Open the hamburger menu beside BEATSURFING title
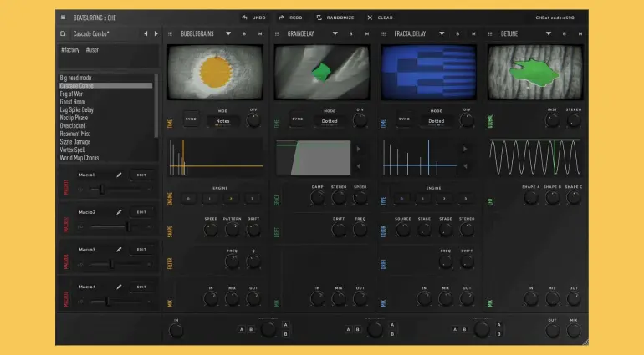The height and width of the screenshot is (355, 644). pyautogui.click(x=64, y=17)
